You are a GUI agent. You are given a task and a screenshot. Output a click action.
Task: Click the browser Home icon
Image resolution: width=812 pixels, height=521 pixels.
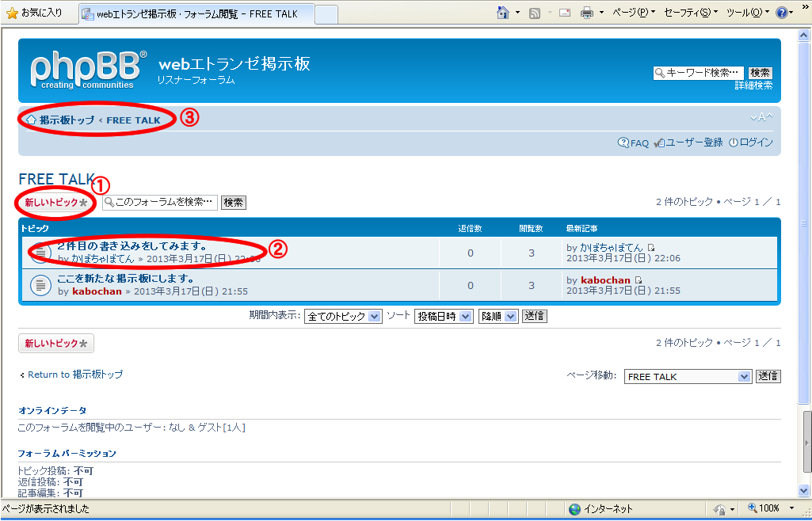point(503,13)
